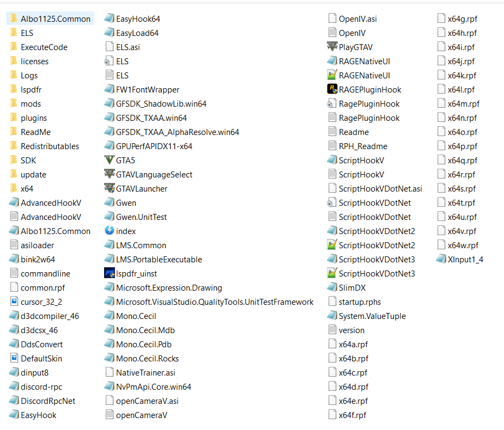The image size is (504, 430).
Task: Click the XInput1_4 dll icon
Action: (441, 259)
